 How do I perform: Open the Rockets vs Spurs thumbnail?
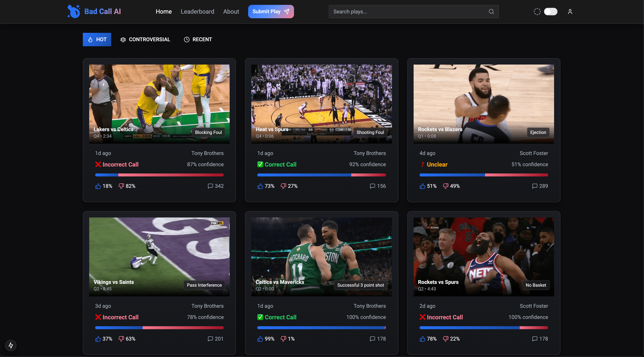484,257
